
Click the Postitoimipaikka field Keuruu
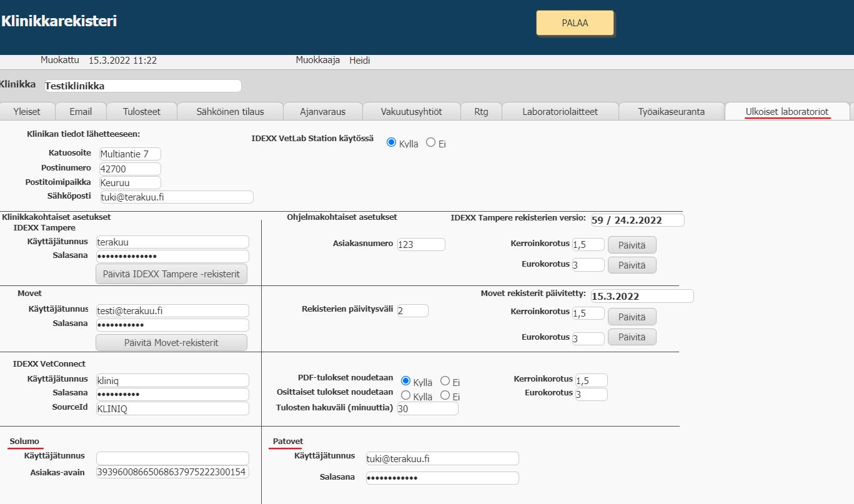(130, 183)
